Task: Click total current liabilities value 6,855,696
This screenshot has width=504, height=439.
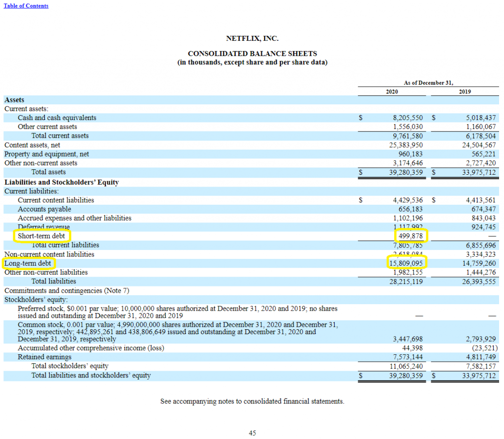Action: coord(481,246)
